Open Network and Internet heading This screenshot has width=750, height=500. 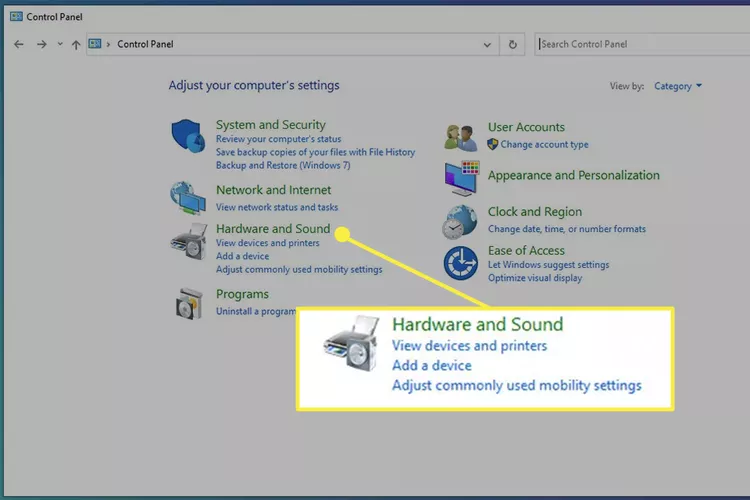pos(273,190)
